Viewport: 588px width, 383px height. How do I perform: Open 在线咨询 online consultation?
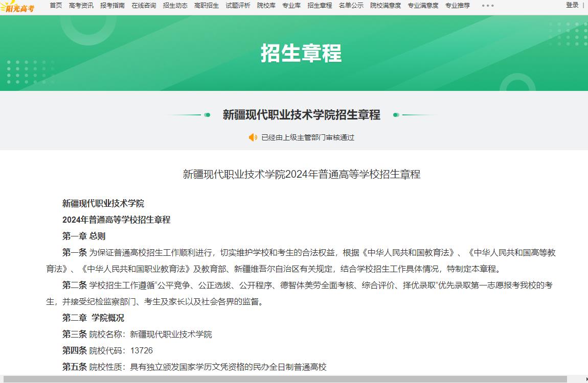[143, 6]
